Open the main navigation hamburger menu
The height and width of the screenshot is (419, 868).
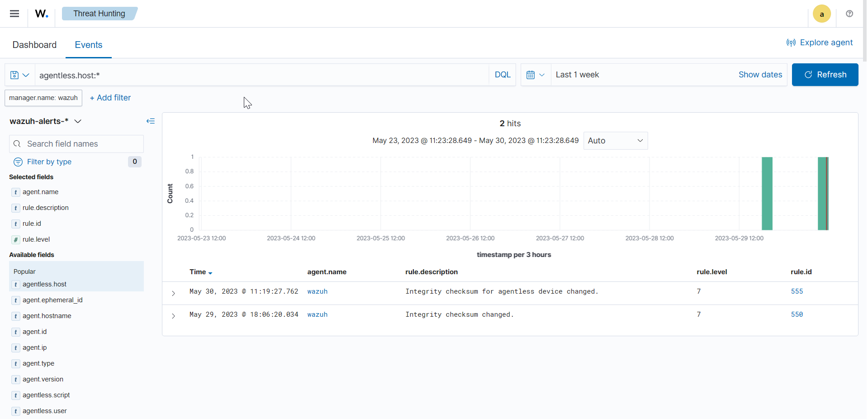tap(14, 14)
